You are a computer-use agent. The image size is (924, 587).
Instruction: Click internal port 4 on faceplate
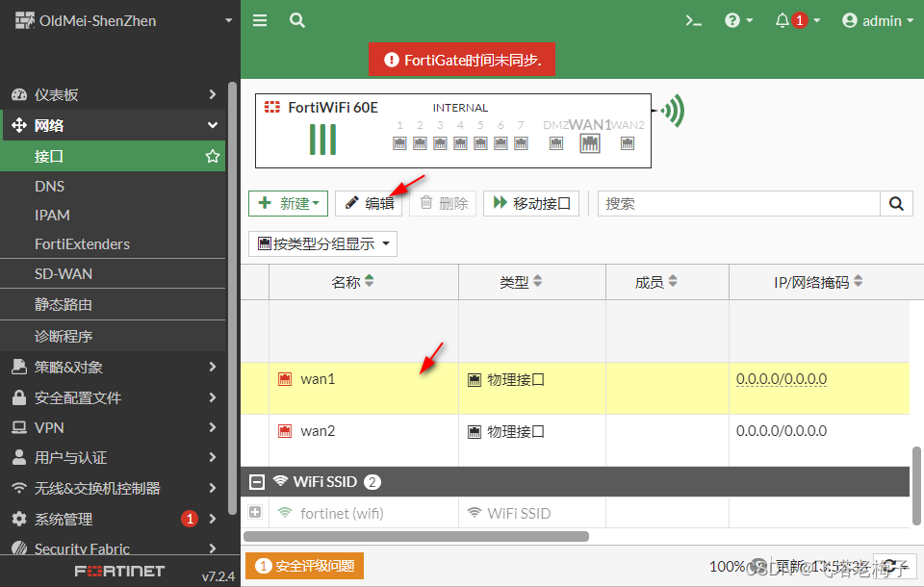coord(460,143)
